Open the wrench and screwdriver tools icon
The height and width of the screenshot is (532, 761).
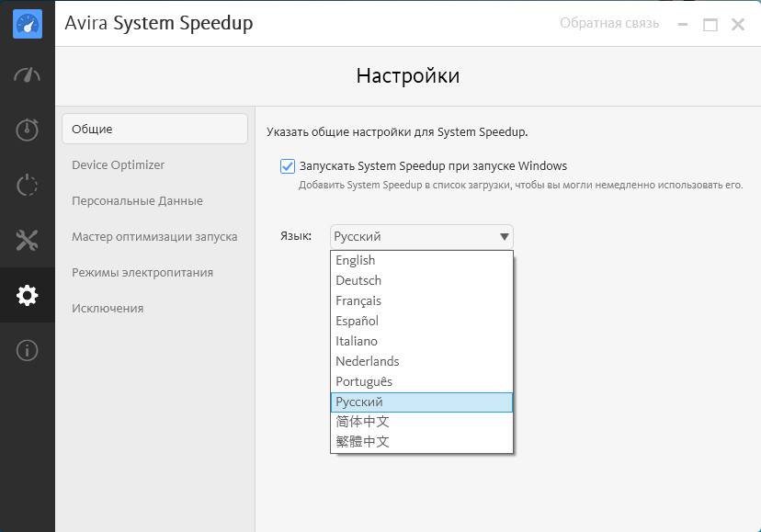coord(28,241)
